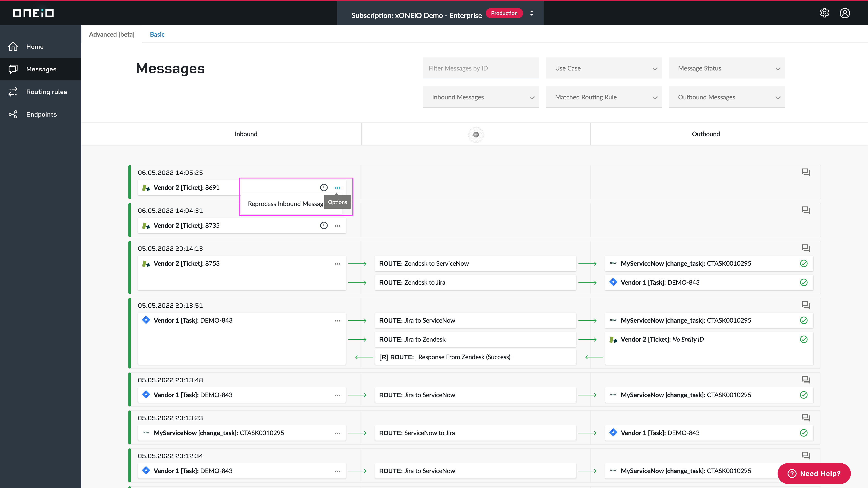The width and height of the screenshot is (868, 488).
Task: Expand the Message Status dropdown
Action: 726,68
